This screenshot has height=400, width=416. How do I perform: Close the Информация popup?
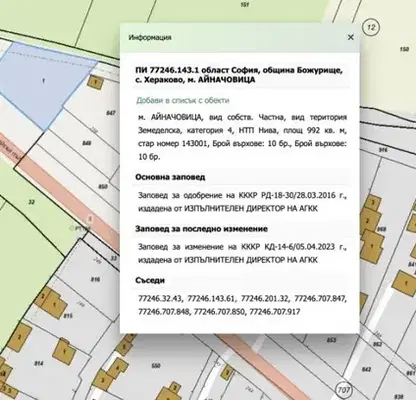pyautogui.click(x=351, y=37)
